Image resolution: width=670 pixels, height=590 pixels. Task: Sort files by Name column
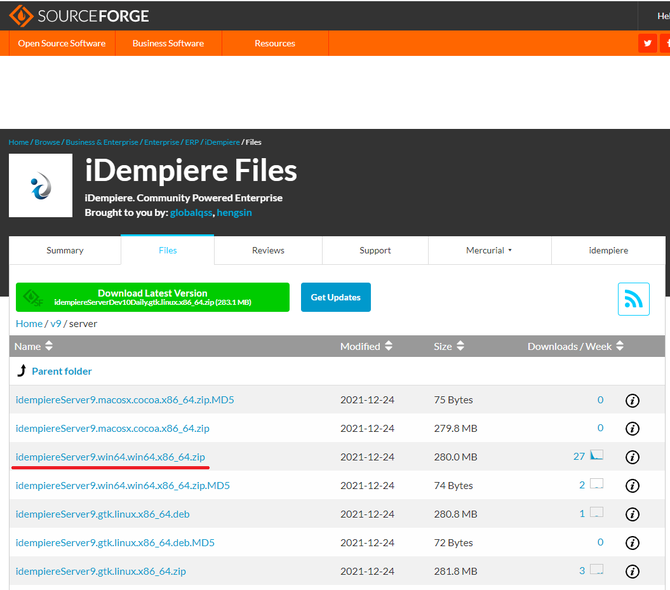point(33,346)
